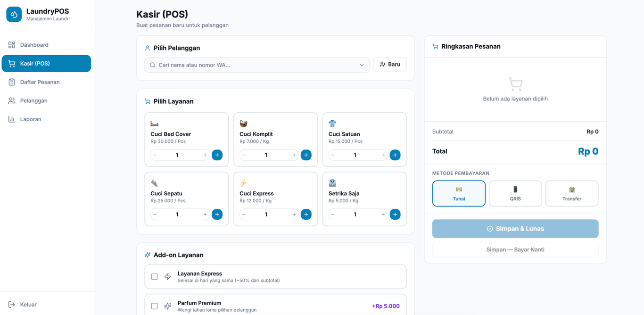This screenshot has height=315, width=644.
Task: Add Cuci Express to order
Action: (x=306, y=215)
